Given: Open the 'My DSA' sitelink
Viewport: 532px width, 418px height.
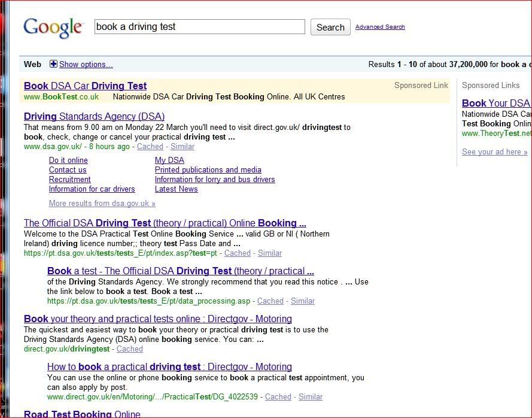Looking at the screenshot, I should (169, 160).
